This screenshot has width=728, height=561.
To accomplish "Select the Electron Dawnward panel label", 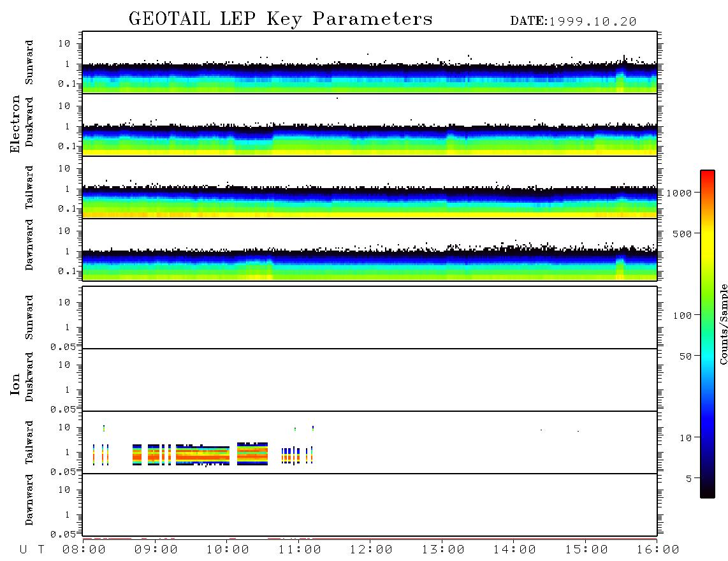I will pyautogui.click(x=29, y=245).
